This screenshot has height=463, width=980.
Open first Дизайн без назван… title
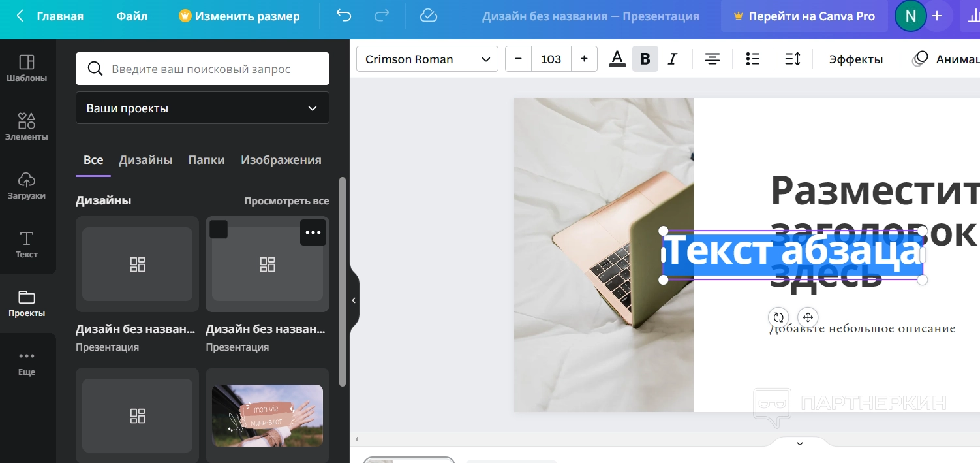136,329
